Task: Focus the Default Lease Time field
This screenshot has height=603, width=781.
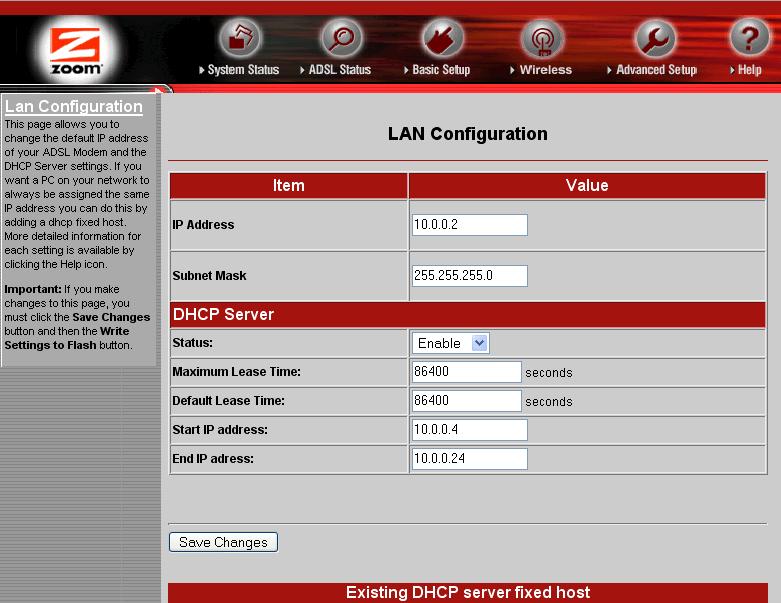Action: pos(467,401)
